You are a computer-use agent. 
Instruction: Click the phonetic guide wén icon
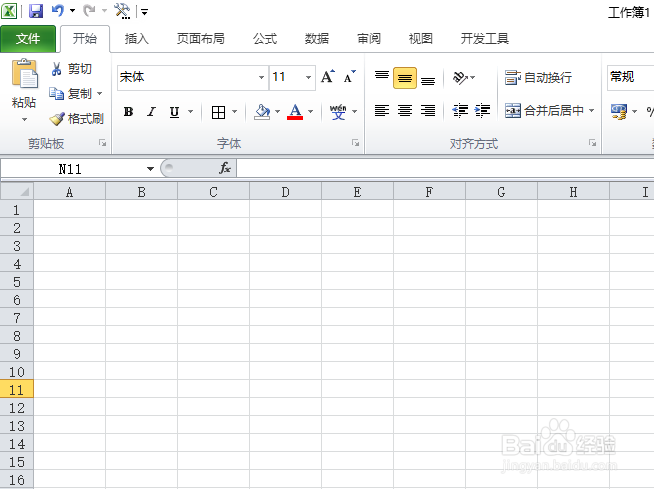tap(338, 112)
